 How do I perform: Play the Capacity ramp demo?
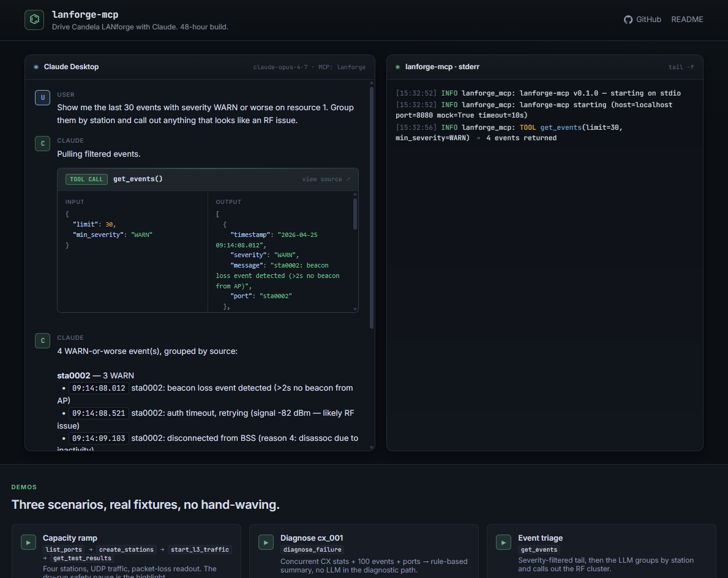point(28,542)
